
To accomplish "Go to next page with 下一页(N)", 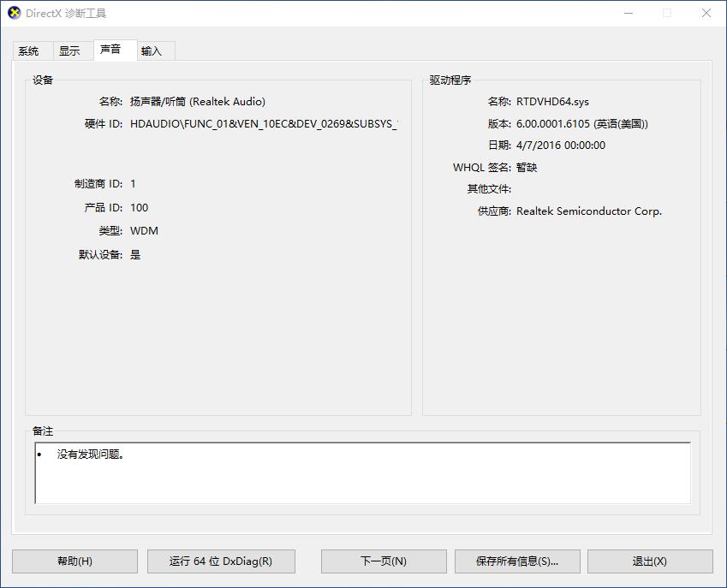I will pos(384,561).
